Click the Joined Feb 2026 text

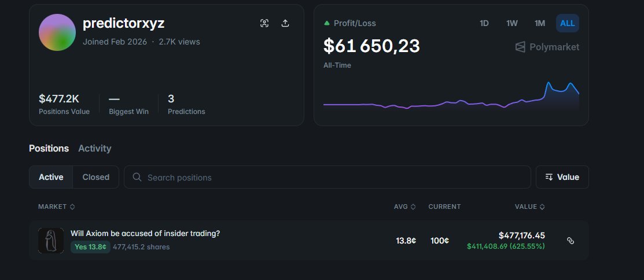(x=115, y=42)
